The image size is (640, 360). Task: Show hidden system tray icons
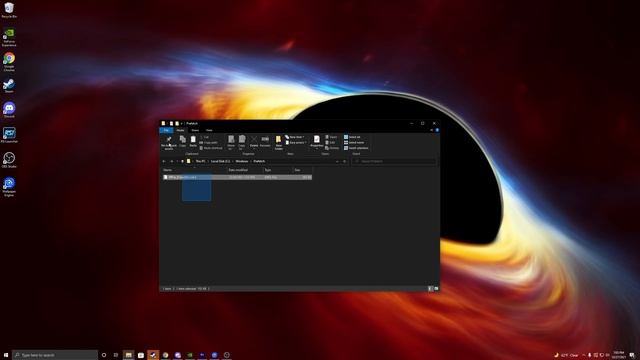pyautogui.click(x=584, y=355)
